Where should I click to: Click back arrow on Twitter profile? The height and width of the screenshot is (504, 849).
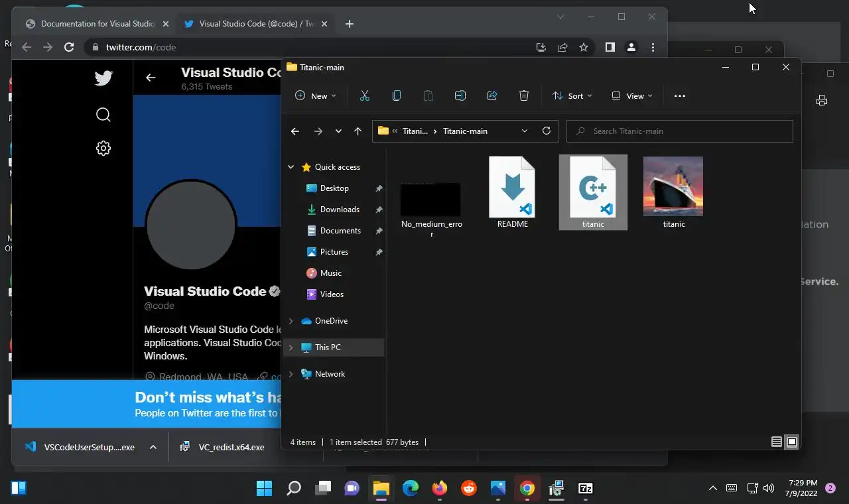click(x=151, y=78)
